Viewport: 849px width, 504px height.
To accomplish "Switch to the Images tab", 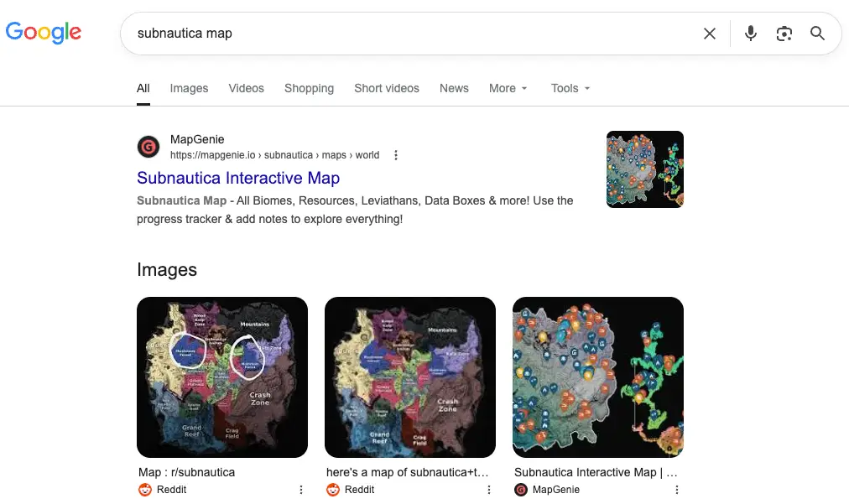I will [189, 88].
